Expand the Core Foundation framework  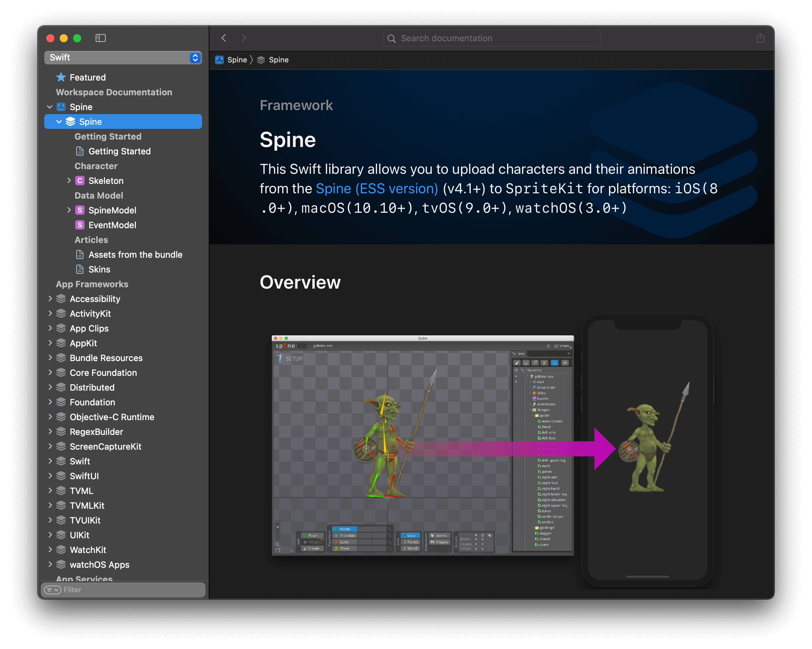[x=50, y=372]
